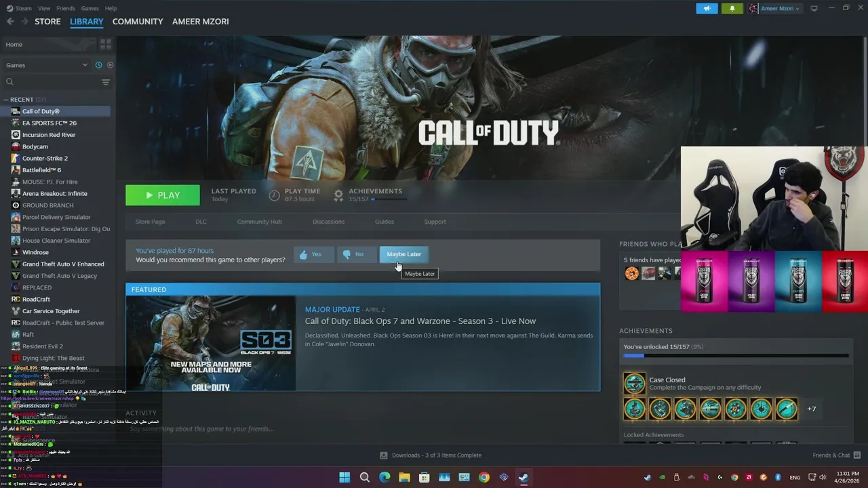The image size is (868, 488).
Task: Click the achievements trophy icon near play time
Action: pyautogui.click(x=338, y=195)
